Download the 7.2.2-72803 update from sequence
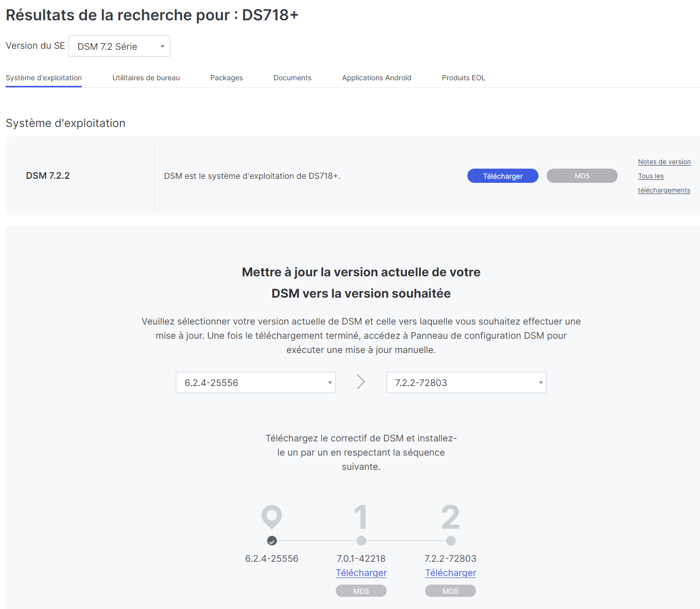This screenshot has width=700, height=609. click(451, 573)
